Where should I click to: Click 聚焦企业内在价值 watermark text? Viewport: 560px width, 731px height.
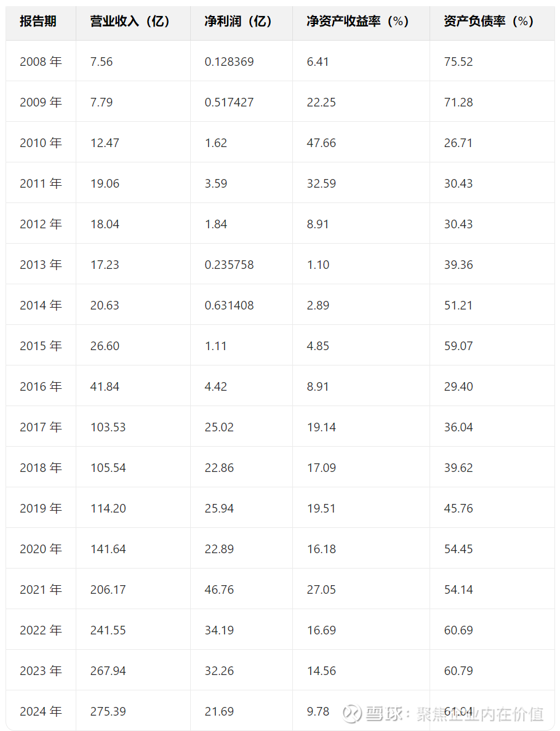coord(480,714)
